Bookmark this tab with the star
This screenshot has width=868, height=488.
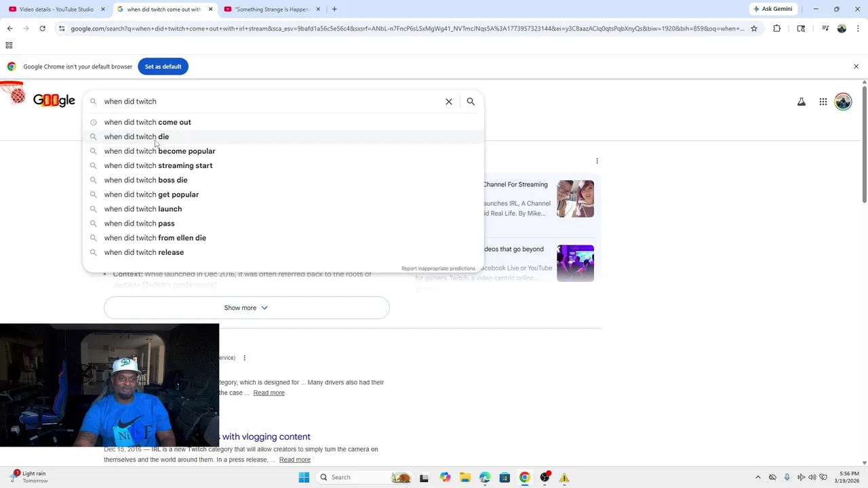(753, 28)
